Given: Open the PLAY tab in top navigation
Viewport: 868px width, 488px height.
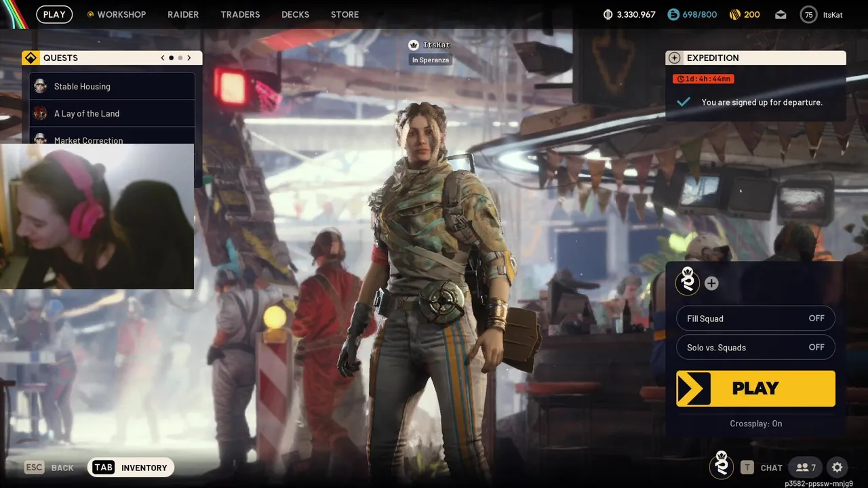Looking at the screenshot, I should [x=54, y=14].
